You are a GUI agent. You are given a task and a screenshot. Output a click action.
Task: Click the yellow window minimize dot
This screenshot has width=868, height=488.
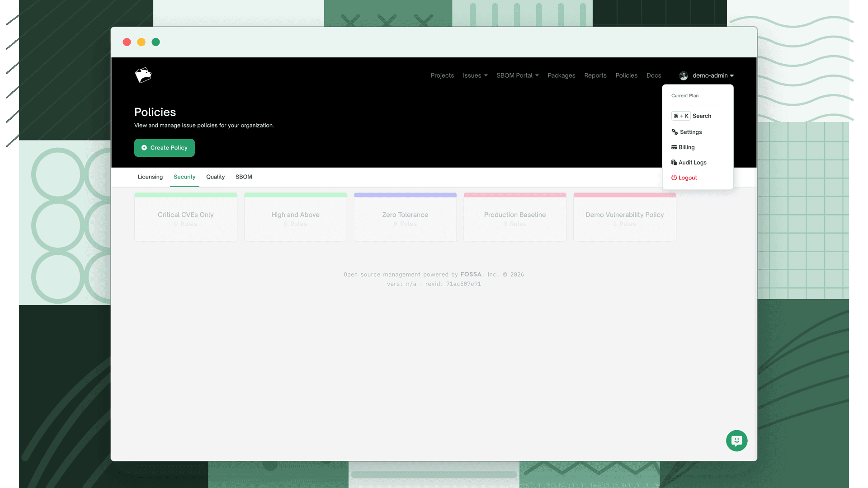pos(142,42)
